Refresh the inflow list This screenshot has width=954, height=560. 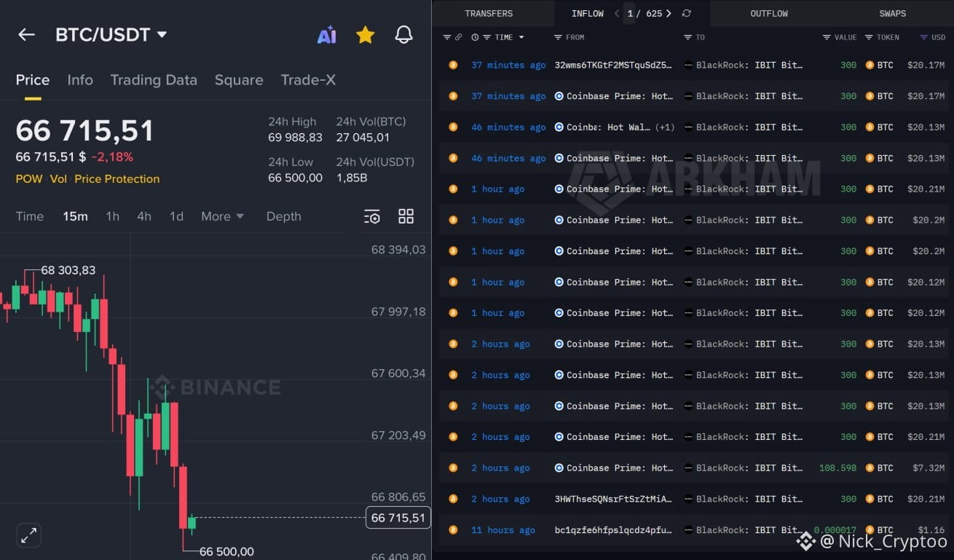pos(686,14)
